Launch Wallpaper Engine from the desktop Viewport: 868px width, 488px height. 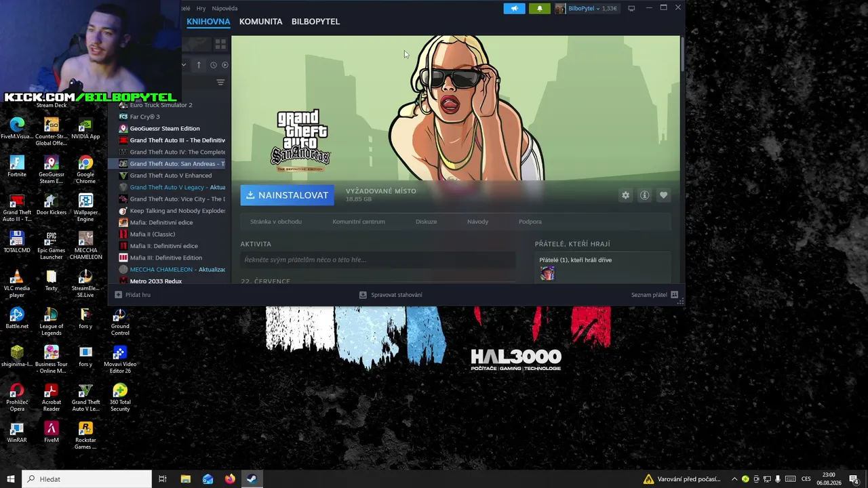pos(85,208)
